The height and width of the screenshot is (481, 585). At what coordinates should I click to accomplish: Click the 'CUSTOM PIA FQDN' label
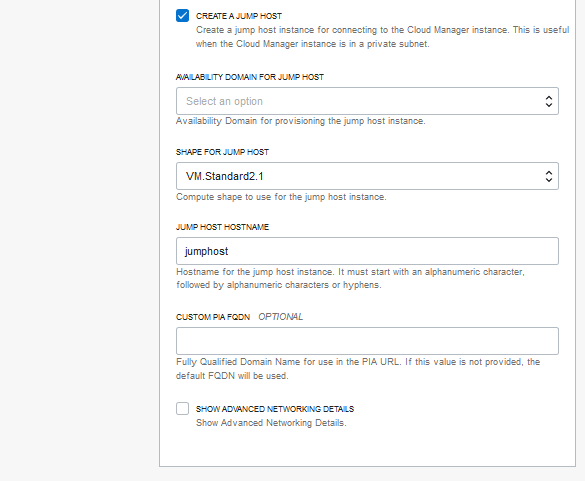pos(213,317)
